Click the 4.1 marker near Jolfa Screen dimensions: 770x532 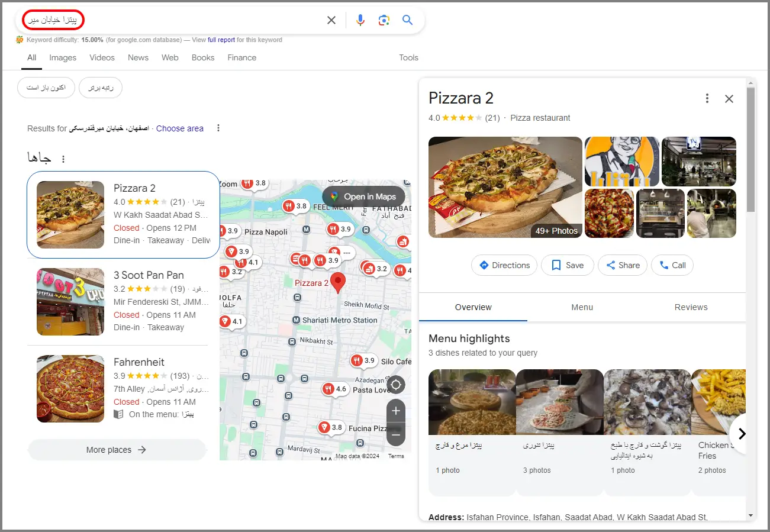pos(231,322)
